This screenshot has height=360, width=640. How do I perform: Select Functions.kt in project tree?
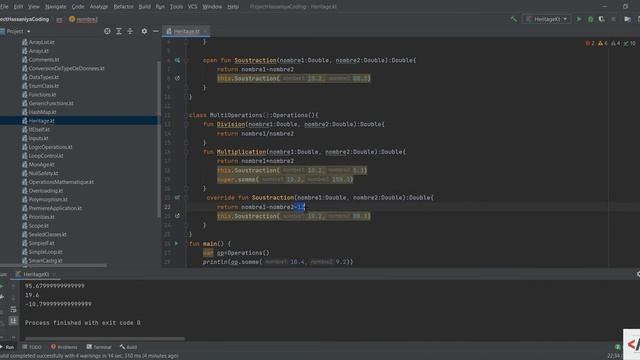[x=42, y=95]
